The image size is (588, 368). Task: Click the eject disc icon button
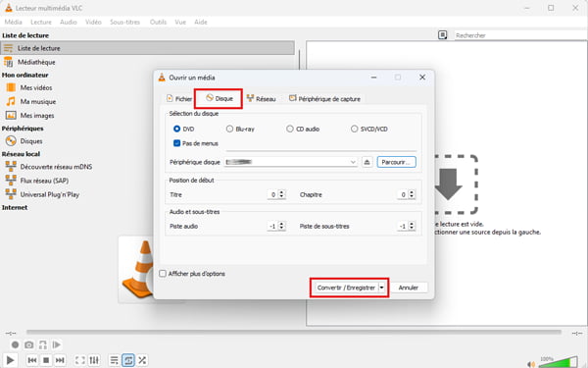[x=367, y=162]
